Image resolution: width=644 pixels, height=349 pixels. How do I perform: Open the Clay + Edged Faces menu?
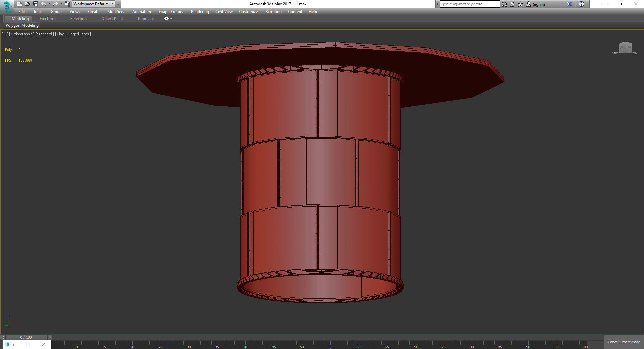(x=73, y=34)
